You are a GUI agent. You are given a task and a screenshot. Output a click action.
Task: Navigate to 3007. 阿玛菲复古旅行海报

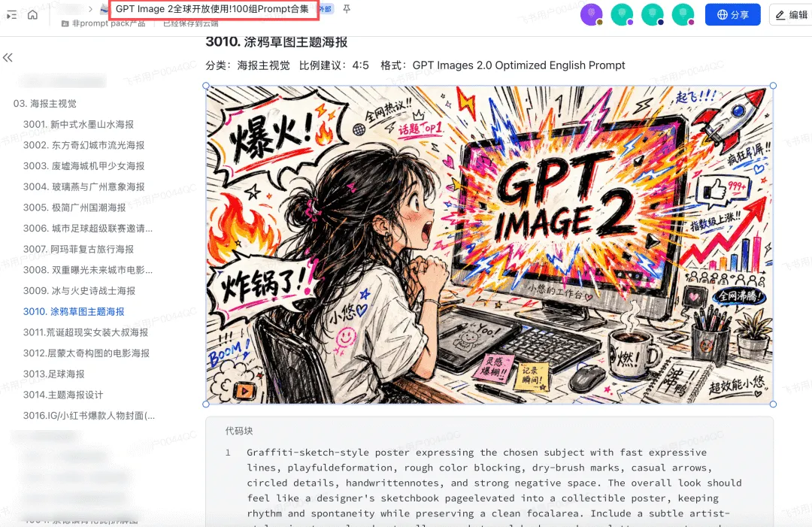[78, 249]
